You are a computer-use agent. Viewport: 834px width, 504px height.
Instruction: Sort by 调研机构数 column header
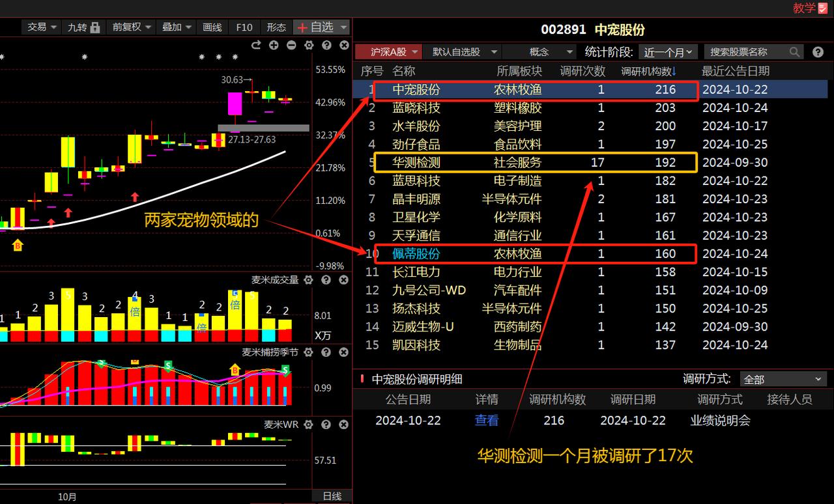pyautogui.click(x=649, y=70)
